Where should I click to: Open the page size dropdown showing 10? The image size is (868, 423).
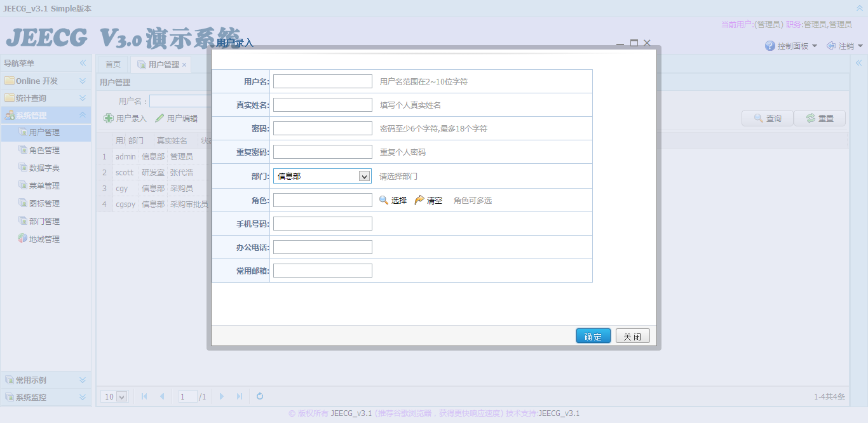coord(114,396)
